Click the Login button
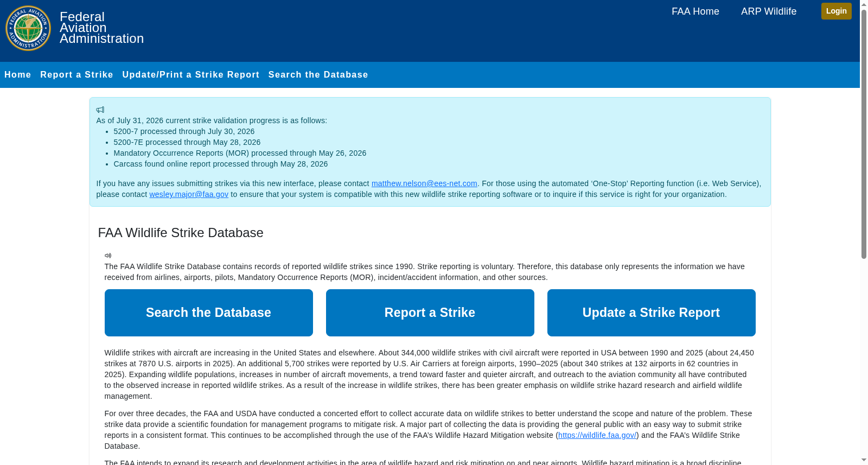The width and height of the screenshot is (868, 465). 837,11
